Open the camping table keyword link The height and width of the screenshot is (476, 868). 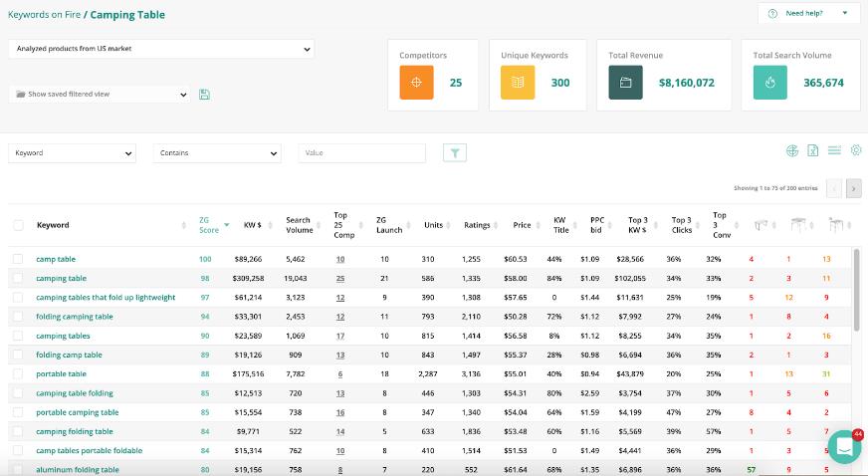coord(62,279)
